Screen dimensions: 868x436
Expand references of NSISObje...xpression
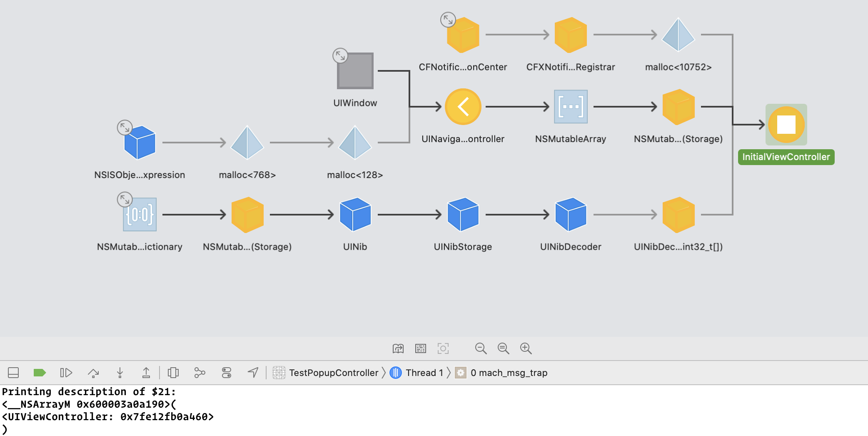point(125,128)
